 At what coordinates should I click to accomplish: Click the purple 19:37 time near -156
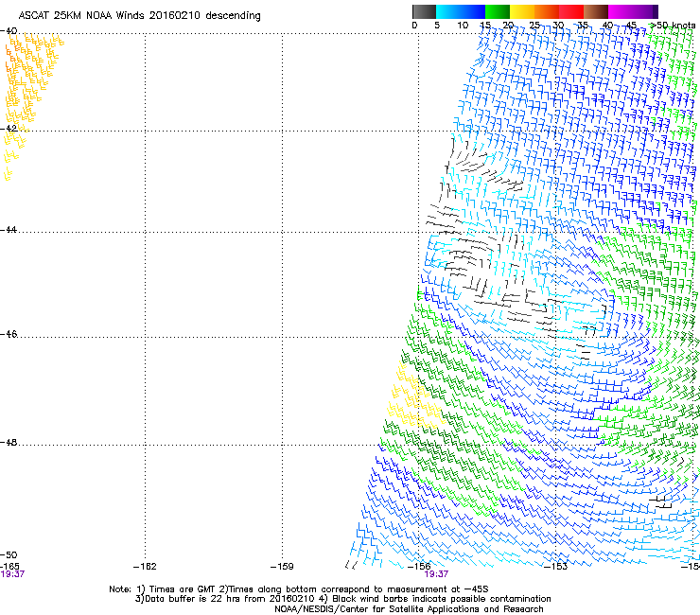tap(436, 574)
